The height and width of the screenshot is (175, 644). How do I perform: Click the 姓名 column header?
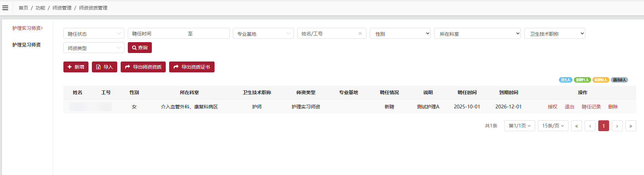(78, 92)
